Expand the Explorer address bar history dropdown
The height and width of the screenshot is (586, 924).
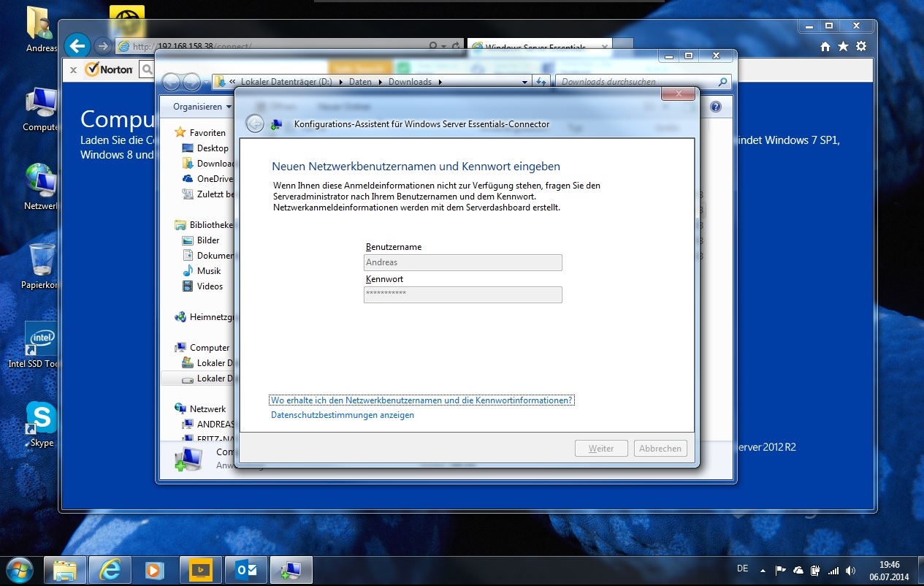click(524, 83)
